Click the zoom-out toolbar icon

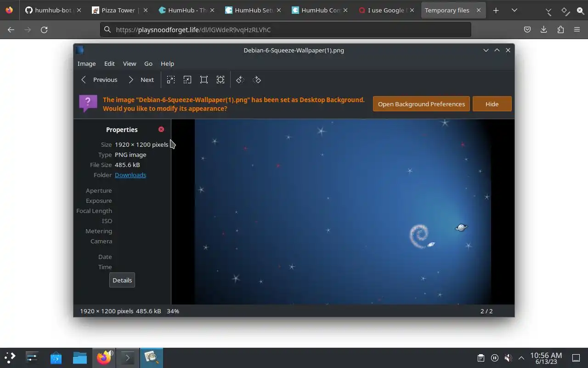[187, 80]
